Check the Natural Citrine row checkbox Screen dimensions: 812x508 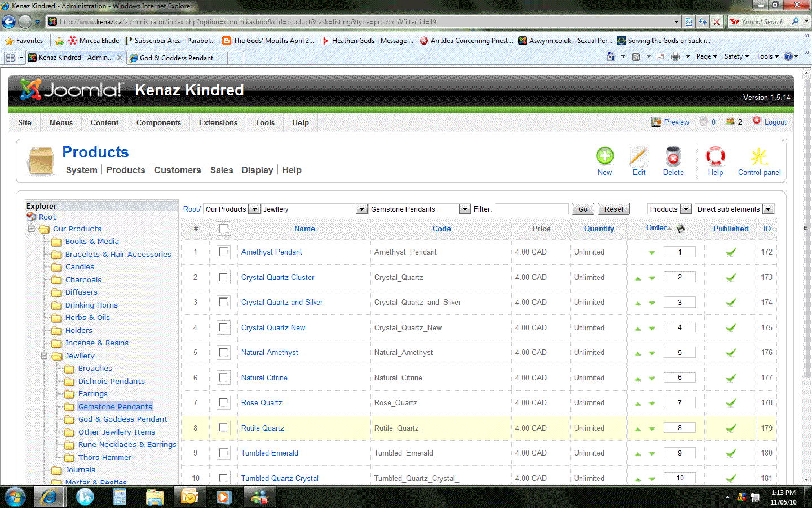(224, 378)
